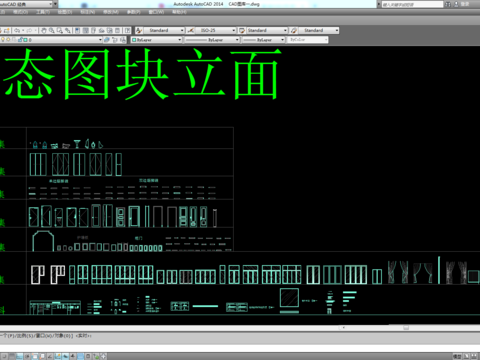Open the 标注(N) menu
The height and width of the screenshot is (360, 480).
point(88,12)
